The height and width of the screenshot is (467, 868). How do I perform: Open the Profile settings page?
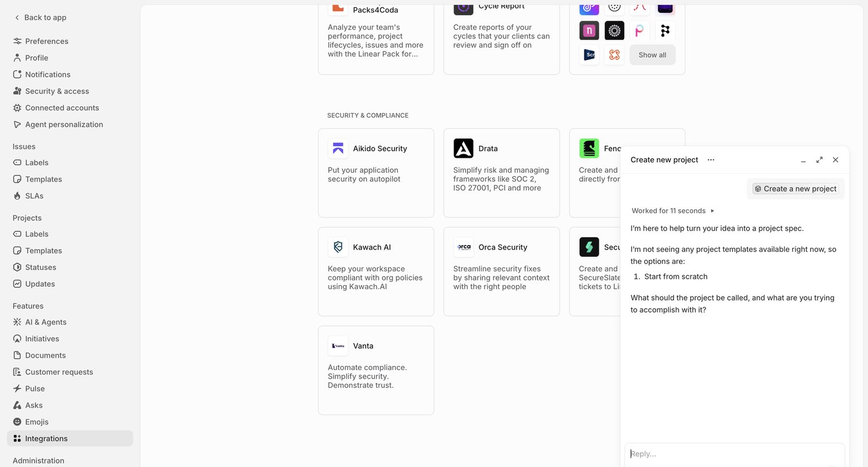(x=70, y=58)
